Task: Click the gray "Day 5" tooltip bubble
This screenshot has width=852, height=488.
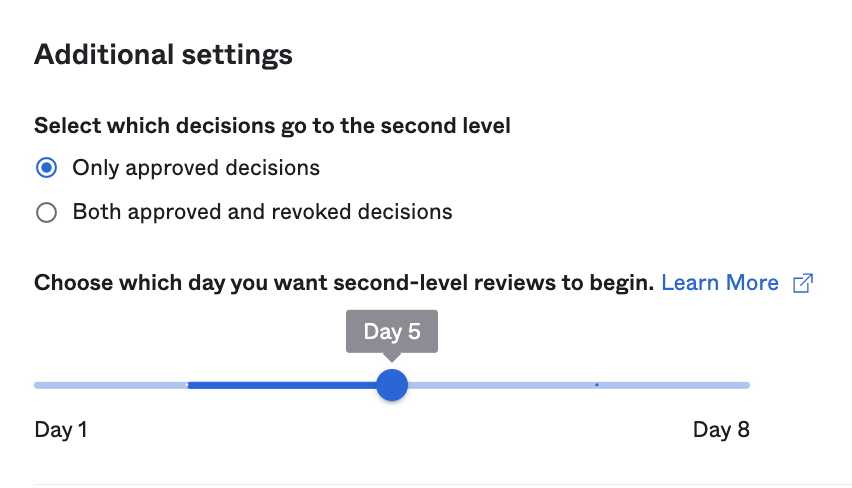Action: pyautogui.click(x=392, y=332)
